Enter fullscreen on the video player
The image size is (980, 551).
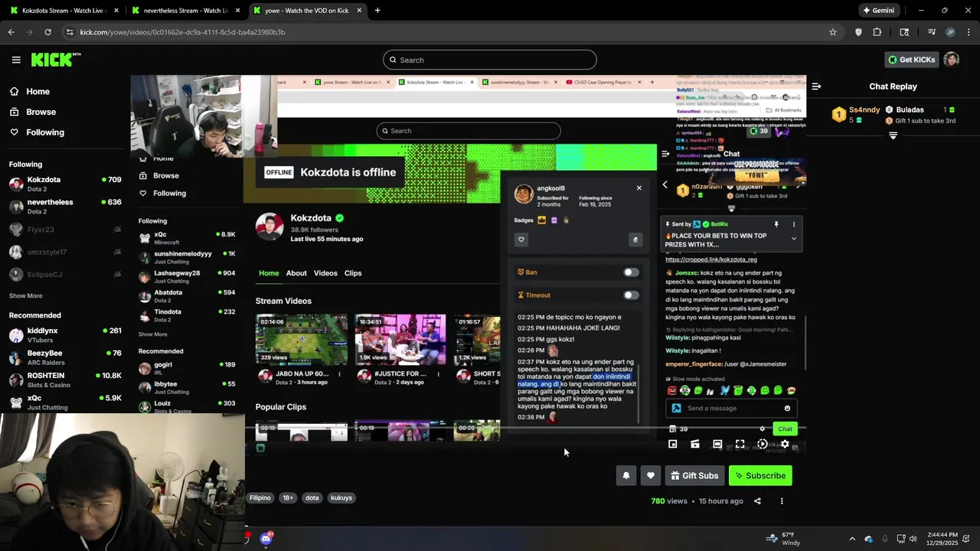tap(740, 444)
